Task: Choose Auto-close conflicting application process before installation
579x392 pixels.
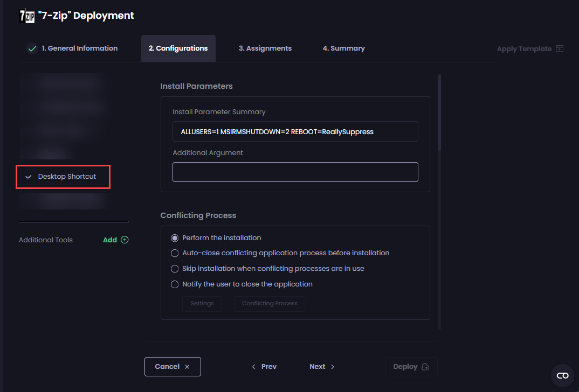Action: click(175, 253)
